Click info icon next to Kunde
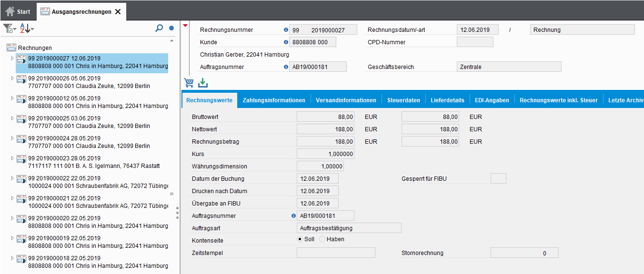This screenshot has width=644, height=274. pyautogui.click(x=286, y=42)
